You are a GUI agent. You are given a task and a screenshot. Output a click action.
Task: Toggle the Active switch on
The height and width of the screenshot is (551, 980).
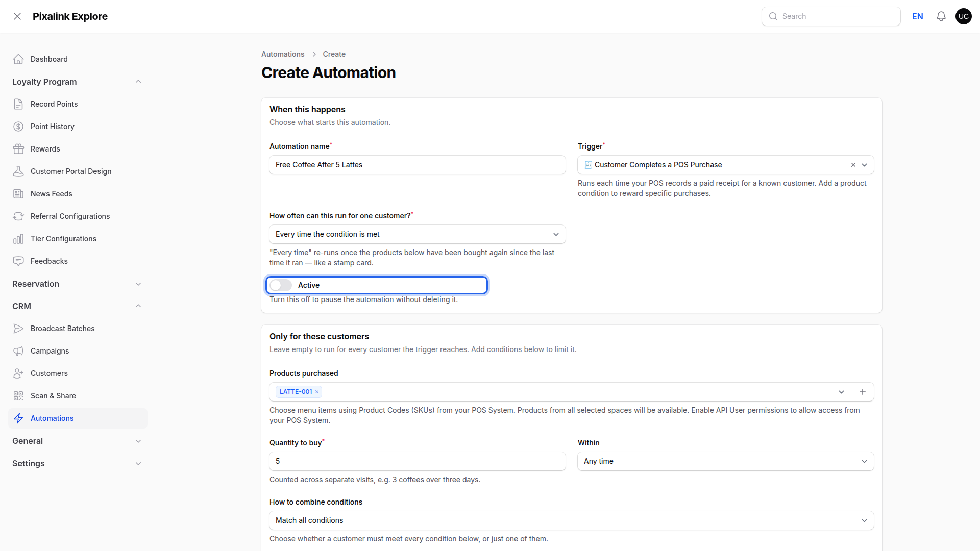[x=281, y=285]
